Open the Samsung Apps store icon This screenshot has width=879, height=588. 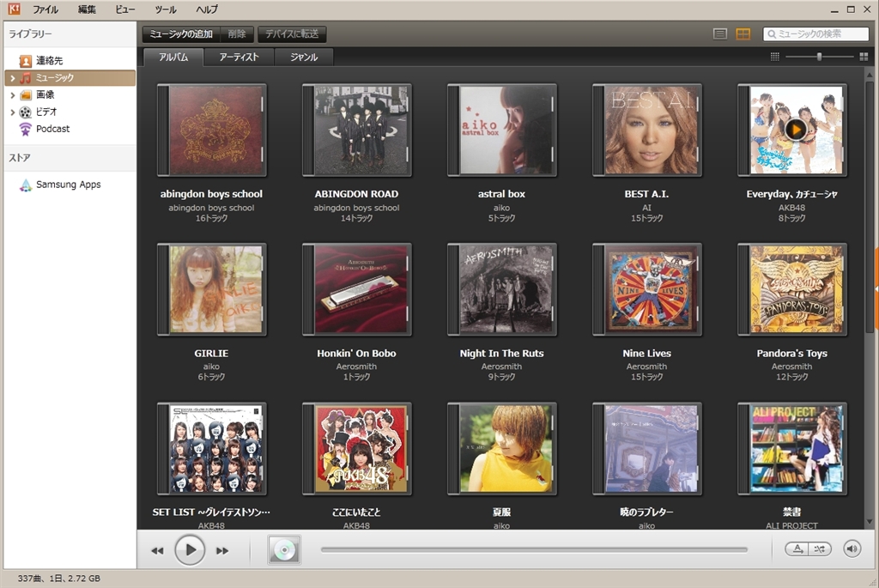[x=25, y=185]
